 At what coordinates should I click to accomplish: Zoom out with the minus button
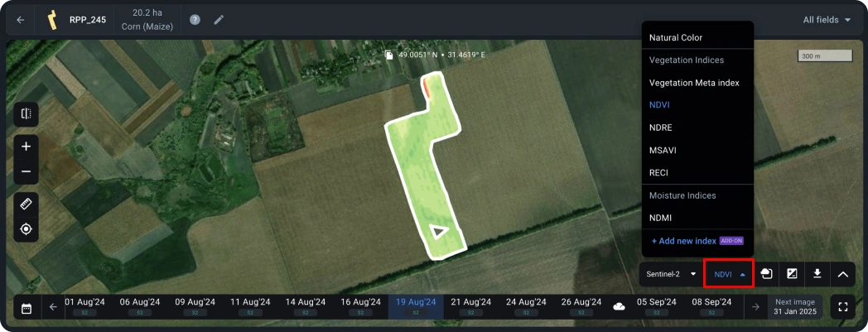point(26,171)
